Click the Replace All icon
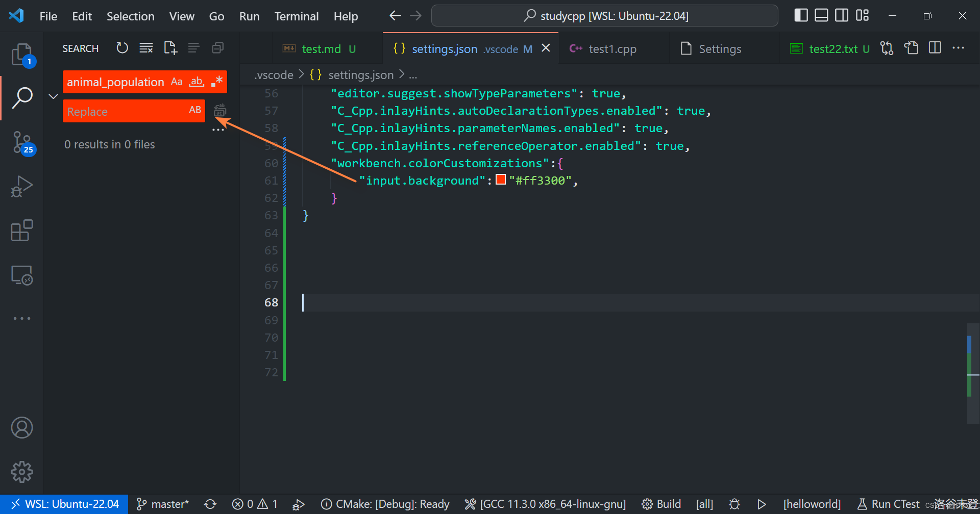Viewport: 980px width, 514px height. [x=220, y=110]
